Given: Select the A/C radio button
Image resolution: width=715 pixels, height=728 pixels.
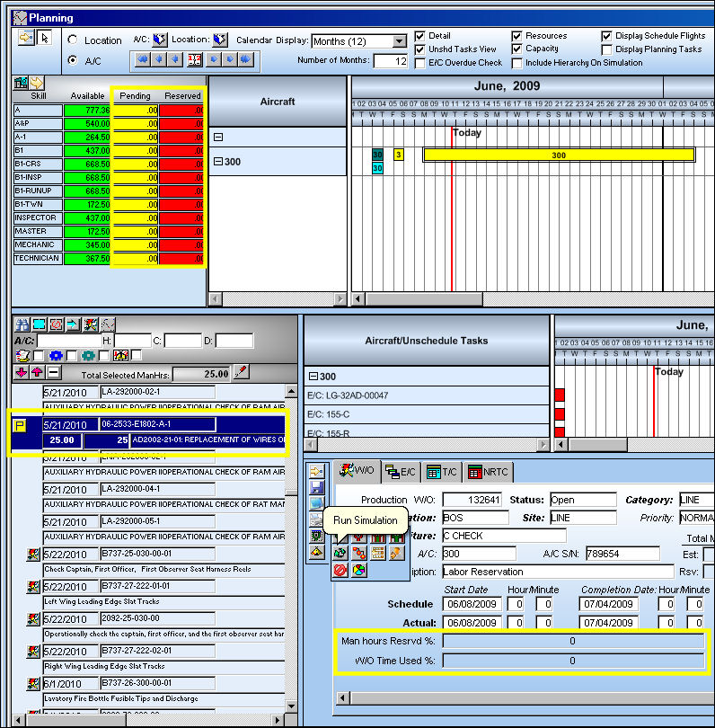Looking at the screenshot, I should (x=73, y=60).
